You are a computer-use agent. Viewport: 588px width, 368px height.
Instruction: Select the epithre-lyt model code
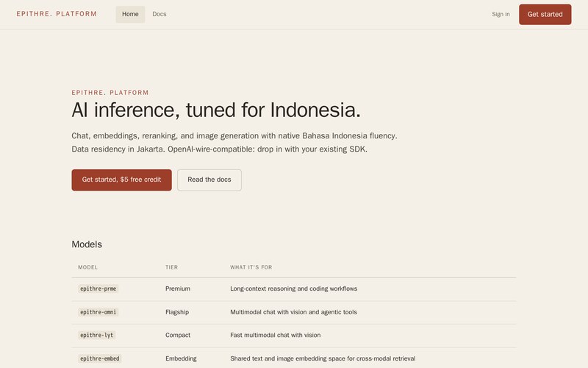(x=97, y=335)
